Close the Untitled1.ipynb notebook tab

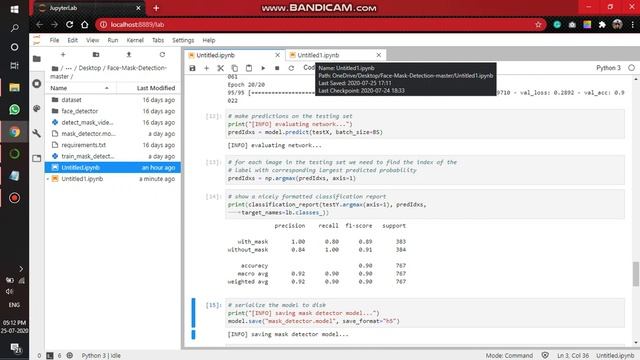coord(379,55)
